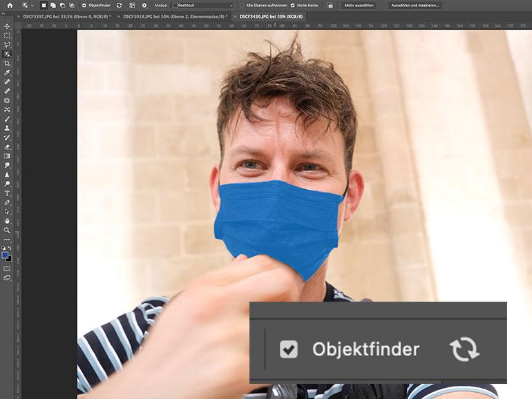Select the Brush tool
532x399 pixels.
point(7,119)
